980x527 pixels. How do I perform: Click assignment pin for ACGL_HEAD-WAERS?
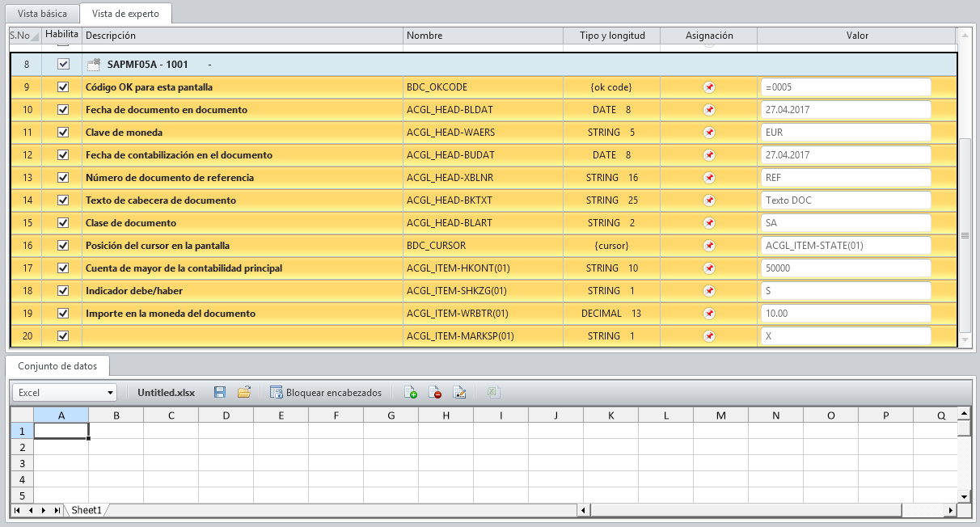pyautogui.click(x=709, y=132)
